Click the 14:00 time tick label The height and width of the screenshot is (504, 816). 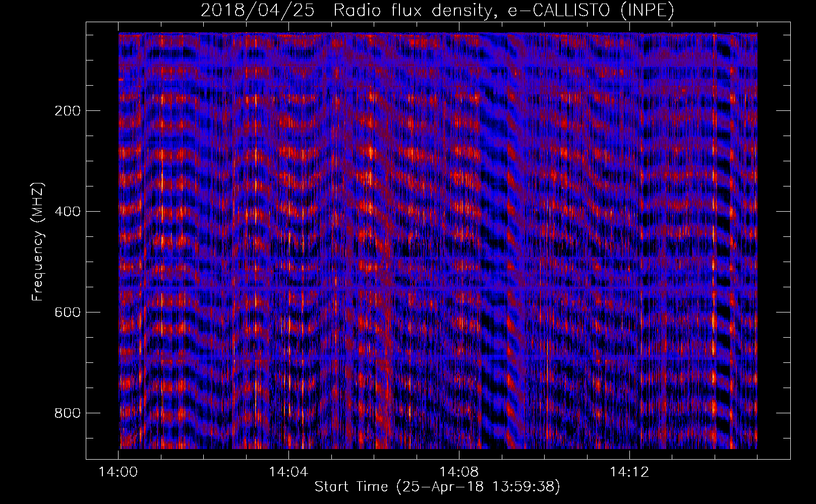coord(119,472)
